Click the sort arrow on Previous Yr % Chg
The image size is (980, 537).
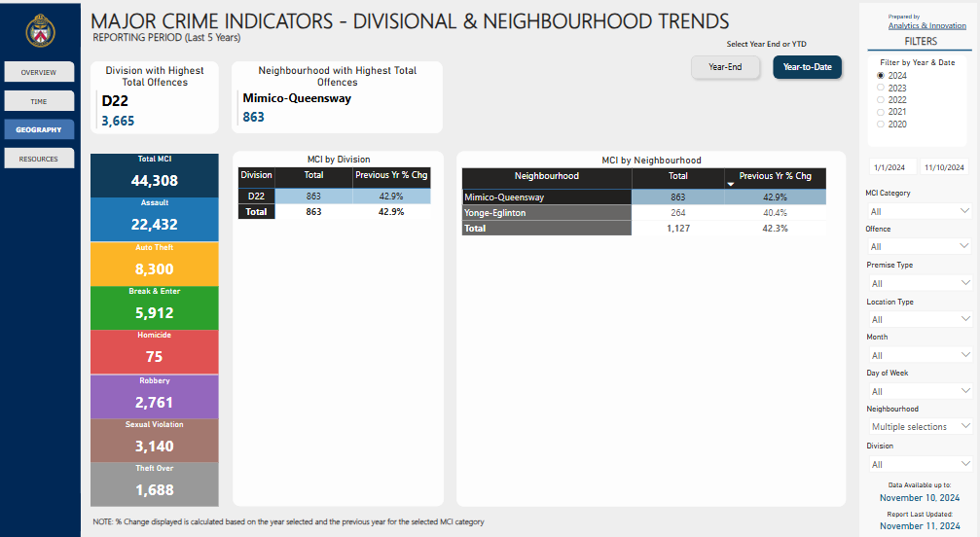click(x=731, y=184)
